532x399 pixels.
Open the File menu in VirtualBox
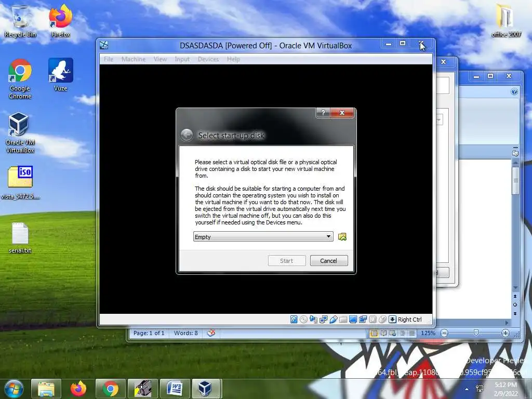[109, 59]
